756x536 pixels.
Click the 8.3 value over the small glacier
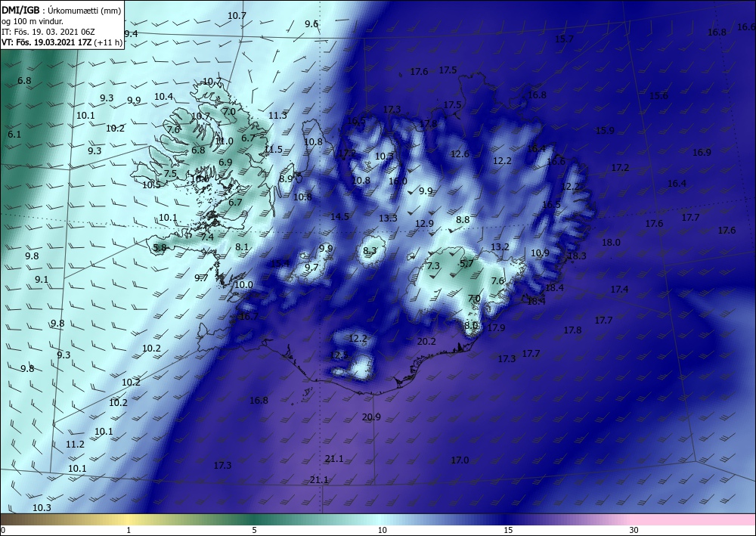370,251
